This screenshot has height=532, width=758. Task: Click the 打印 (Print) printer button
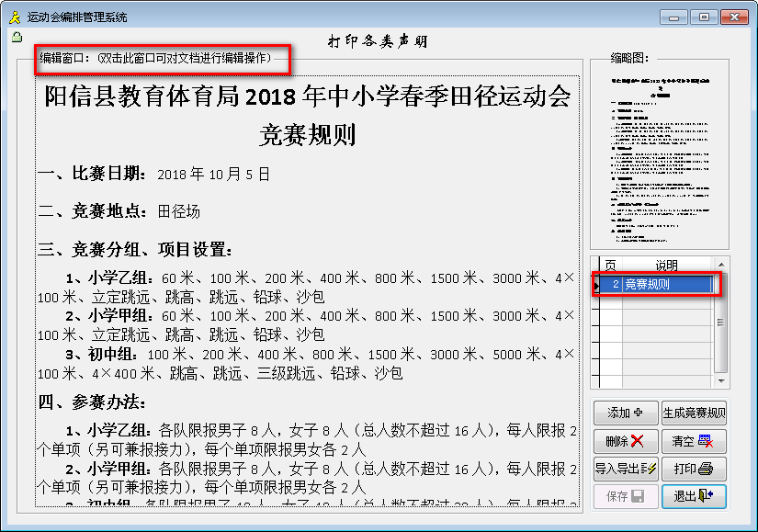point(693,469)
